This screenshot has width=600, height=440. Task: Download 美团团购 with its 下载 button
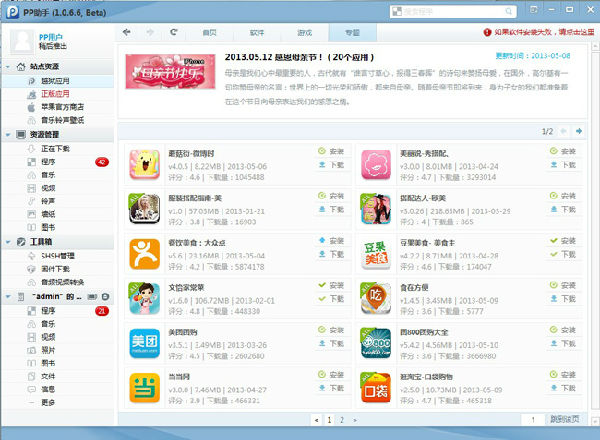click(331, 344)
